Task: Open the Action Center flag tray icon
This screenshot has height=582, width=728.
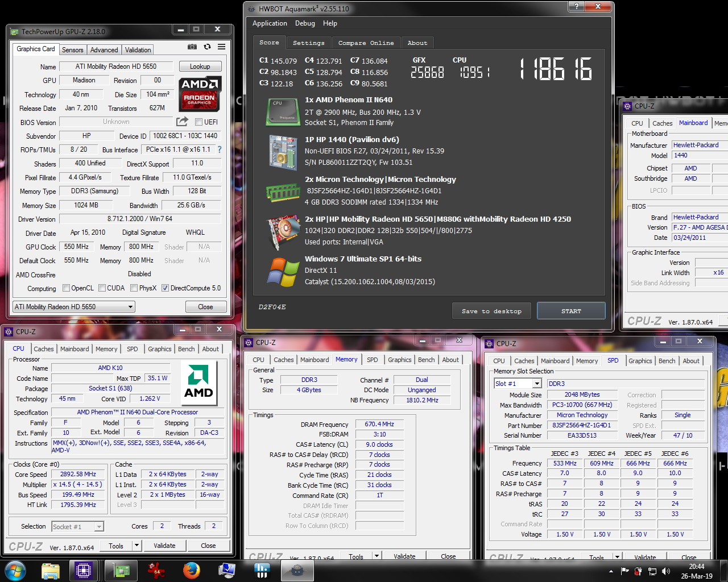Action: click(624, 571)
